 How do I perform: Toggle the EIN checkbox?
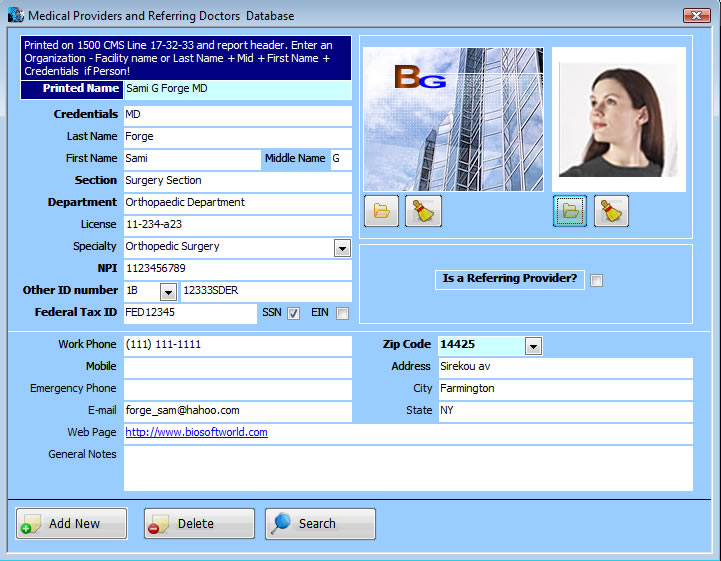[x=342, y=313]
